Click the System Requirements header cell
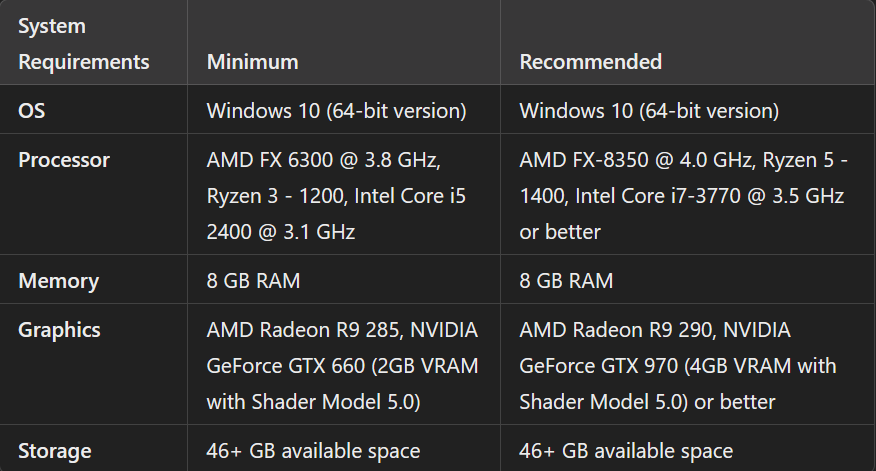This screenshot has height=471, width=876. click(x=84, y=43)
